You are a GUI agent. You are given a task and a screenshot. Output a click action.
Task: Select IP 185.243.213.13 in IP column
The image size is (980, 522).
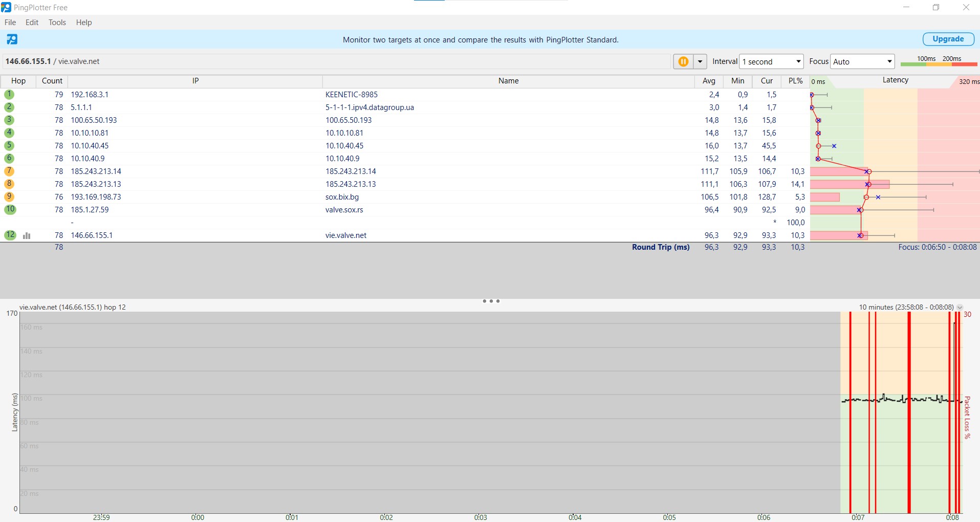(x=96, y=184)
